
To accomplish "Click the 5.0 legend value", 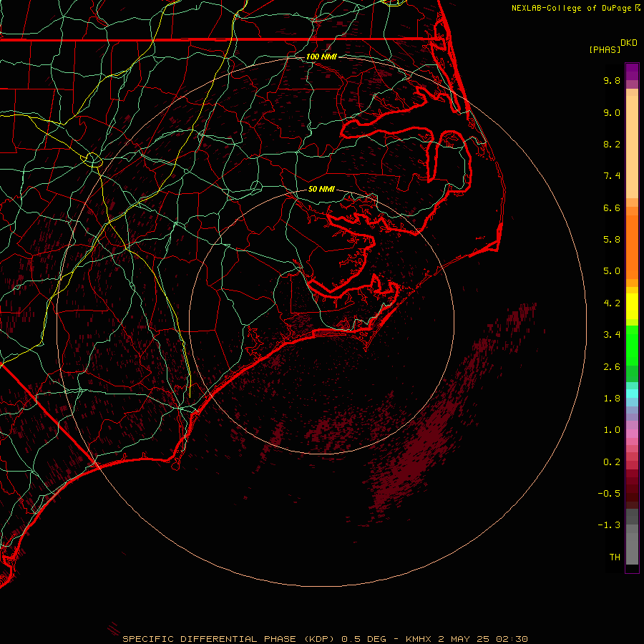I will pyautogui.click(x=612, y=271).
